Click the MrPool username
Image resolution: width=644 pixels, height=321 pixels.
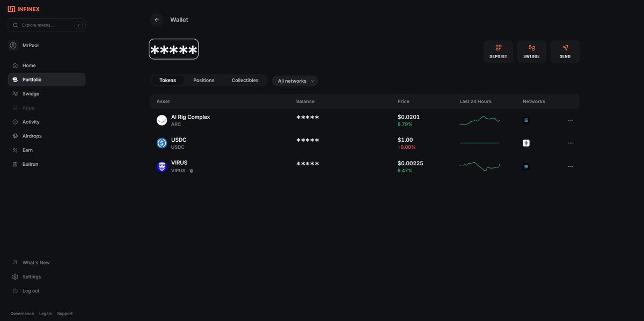31,46
